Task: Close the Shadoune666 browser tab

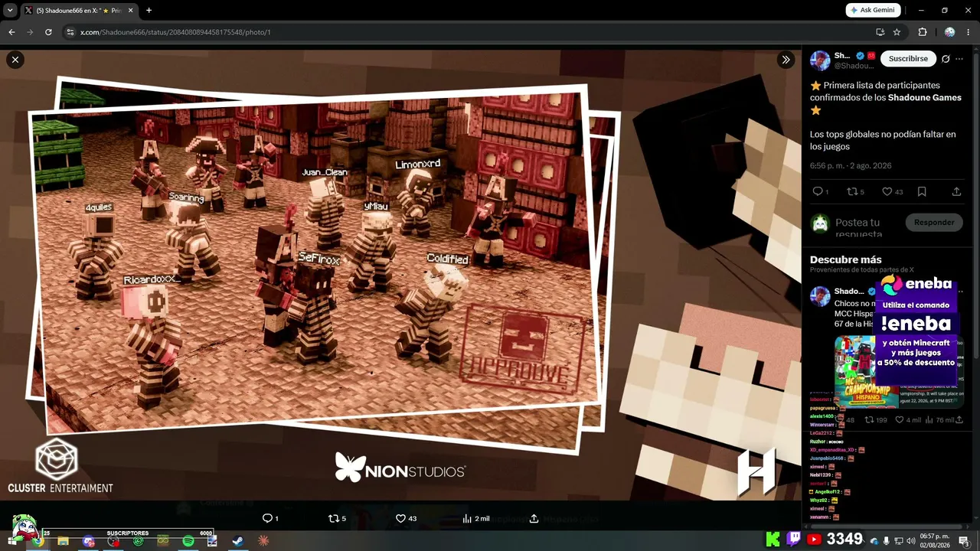Action: pyautogui.click(x=130, y=11)
